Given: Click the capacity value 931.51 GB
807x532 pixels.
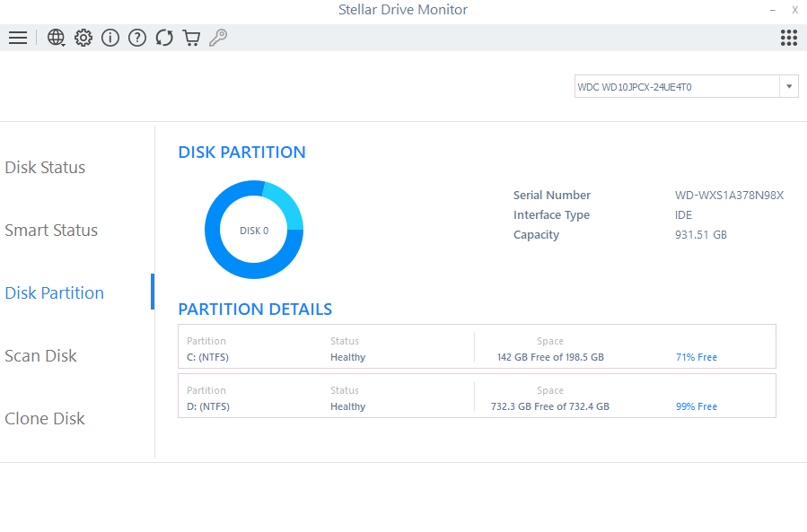Looking at the screenshot, I should pyautogui.click(x=701, y=235).
